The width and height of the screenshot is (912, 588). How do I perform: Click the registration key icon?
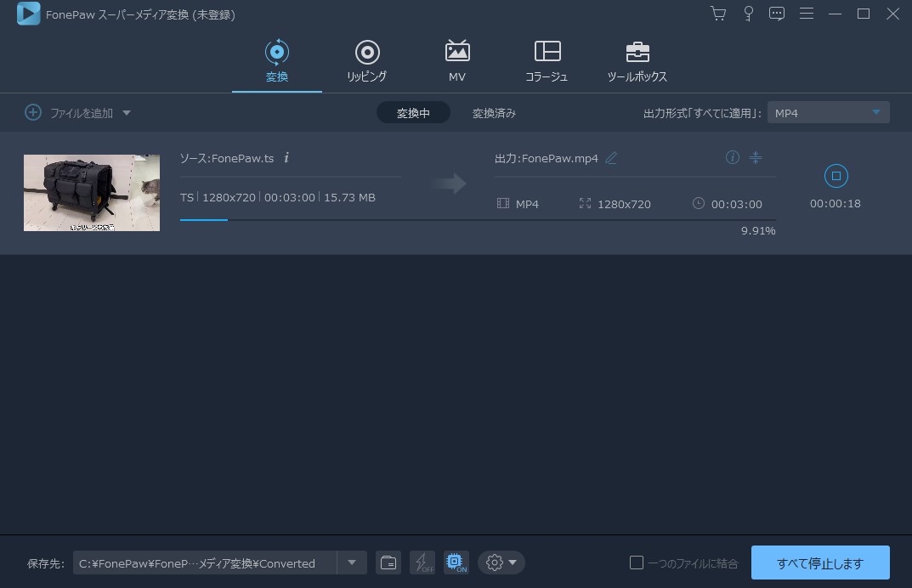point(749,14)
